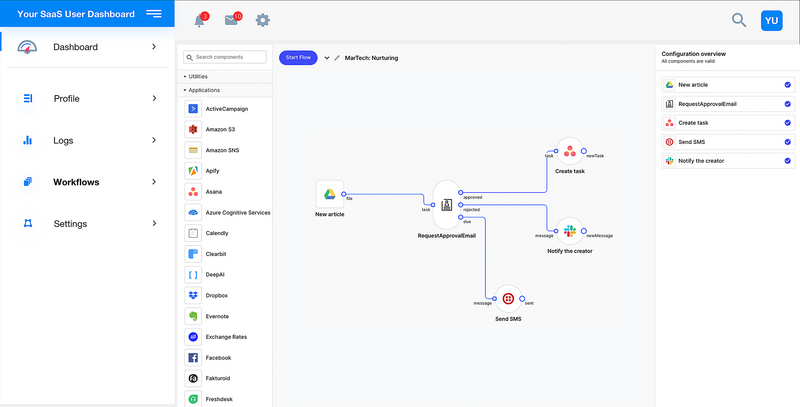
Task: Expand the Logs chevron in sidebar
Action: 154,140
